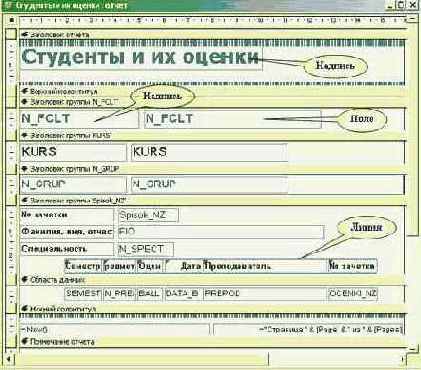Image resolution: width=421 pixels, height=370 pixels.
Task: Select the narrower N_FCLT caption label
Action: pos(79,119)
